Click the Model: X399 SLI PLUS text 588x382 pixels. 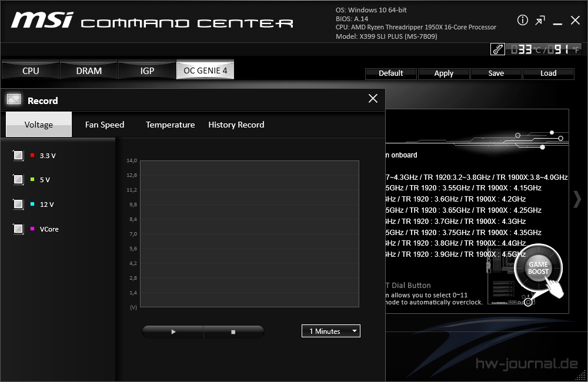point(386,36)
